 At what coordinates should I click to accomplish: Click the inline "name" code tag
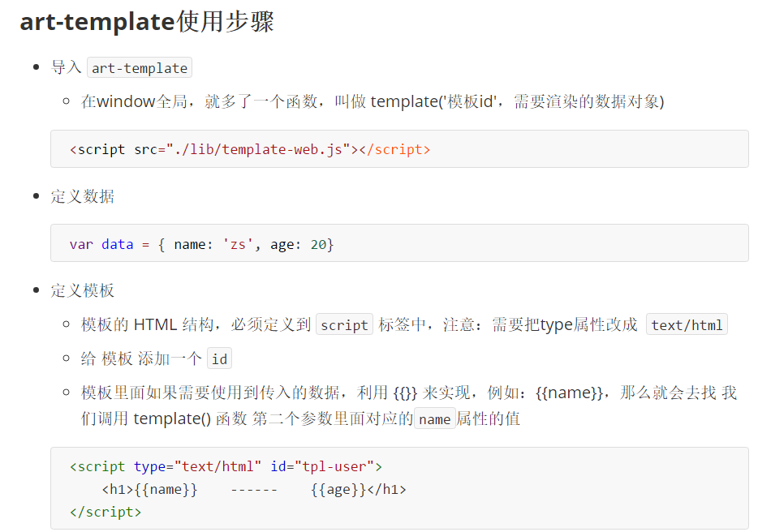434,419
